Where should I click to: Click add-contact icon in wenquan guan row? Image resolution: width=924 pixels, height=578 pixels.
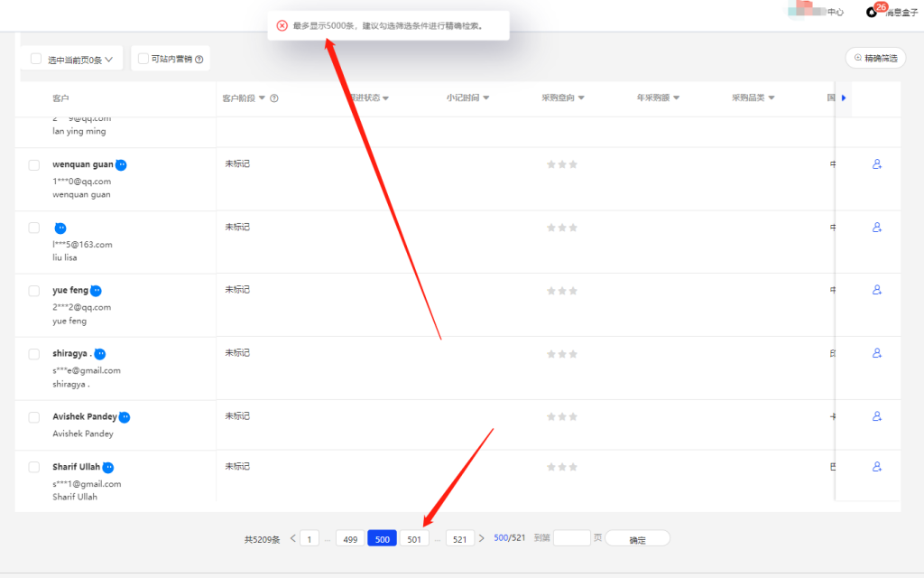click(x=876, y=164)
